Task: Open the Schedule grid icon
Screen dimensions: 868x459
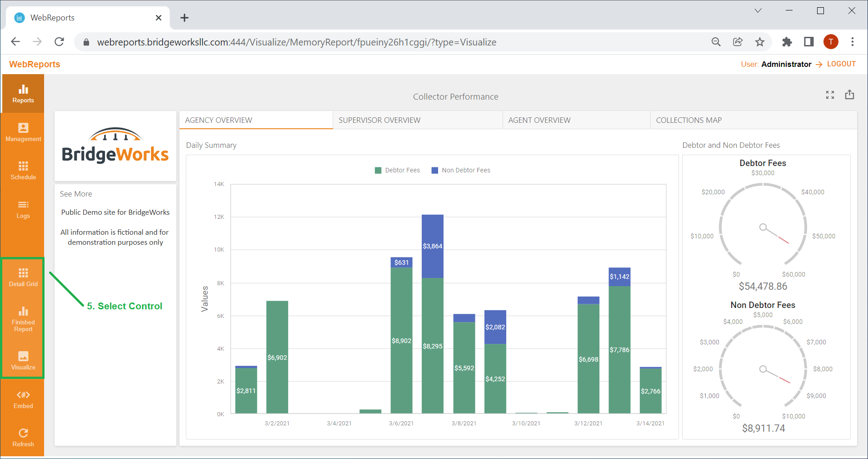Action: 23,171
